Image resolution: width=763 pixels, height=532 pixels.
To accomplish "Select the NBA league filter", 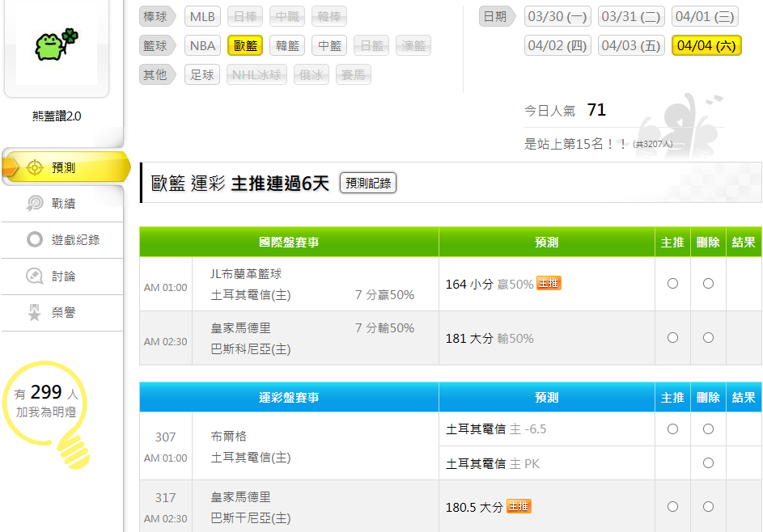I will (x=202, y=46).
